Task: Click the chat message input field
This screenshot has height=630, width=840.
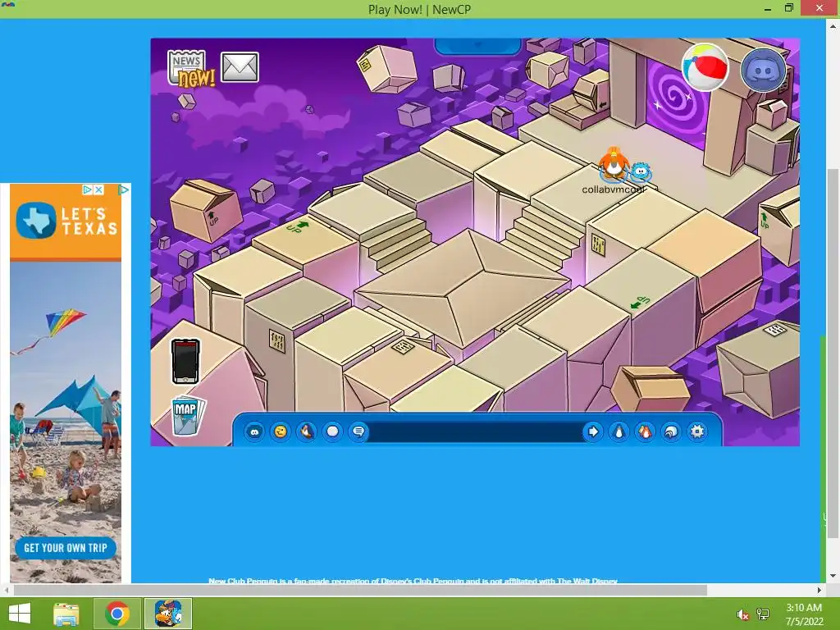Action: (476, 431)
